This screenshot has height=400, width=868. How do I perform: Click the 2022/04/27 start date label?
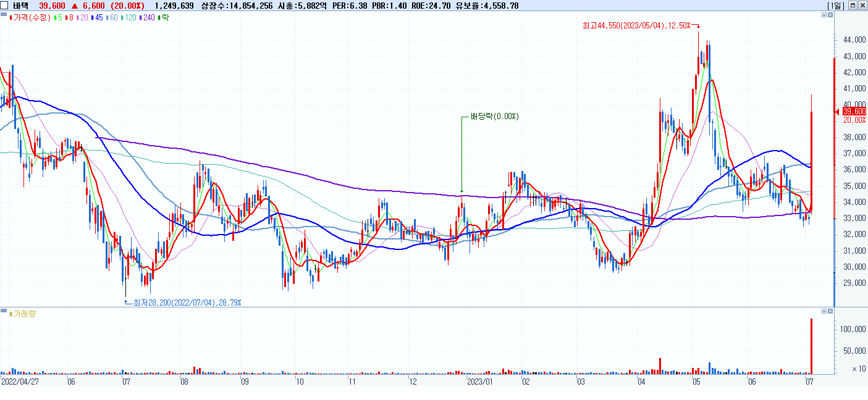pyautogui.click(x=20, y=382)
